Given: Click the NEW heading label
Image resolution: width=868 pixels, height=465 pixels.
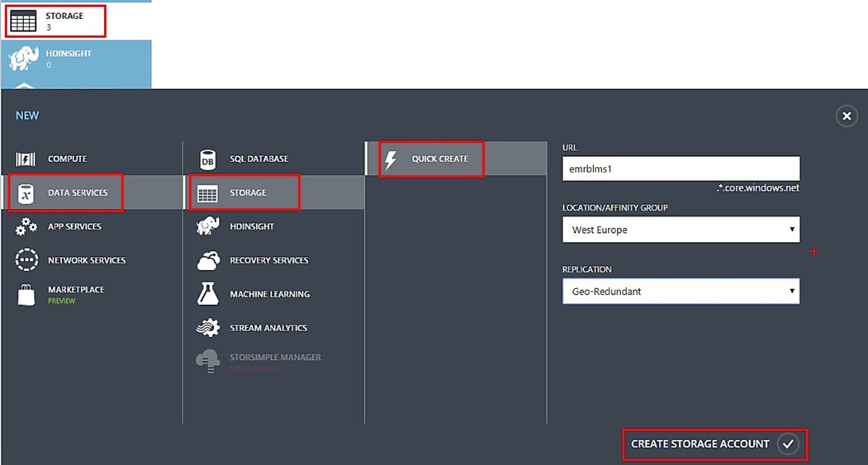Looking at the screenshot, I should [27, 116].
